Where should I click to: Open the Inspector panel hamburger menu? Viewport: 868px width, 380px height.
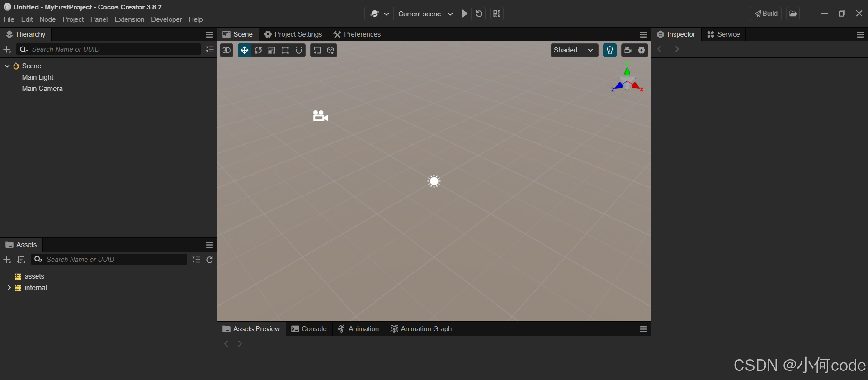click(x=860, y=34)
